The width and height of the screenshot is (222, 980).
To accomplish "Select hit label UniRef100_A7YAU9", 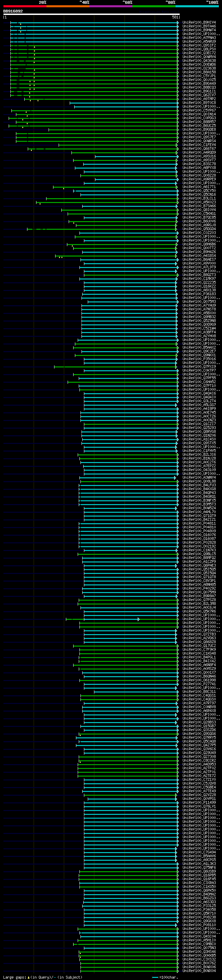I will (199, 306).
